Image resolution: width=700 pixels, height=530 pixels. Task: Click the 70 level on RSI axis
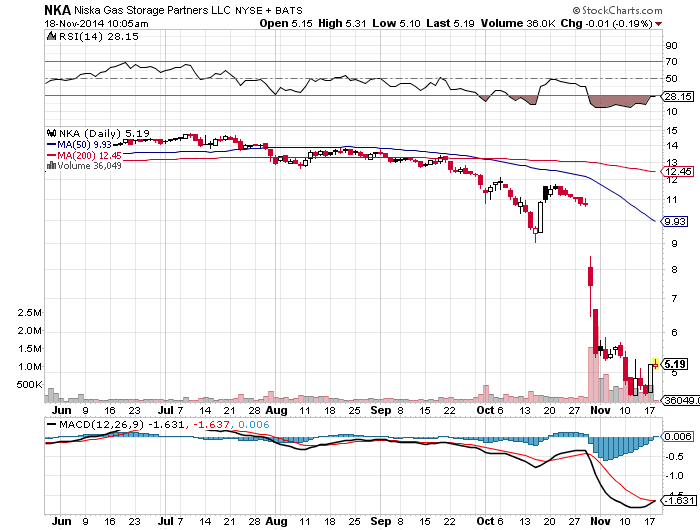coord(671,62)
